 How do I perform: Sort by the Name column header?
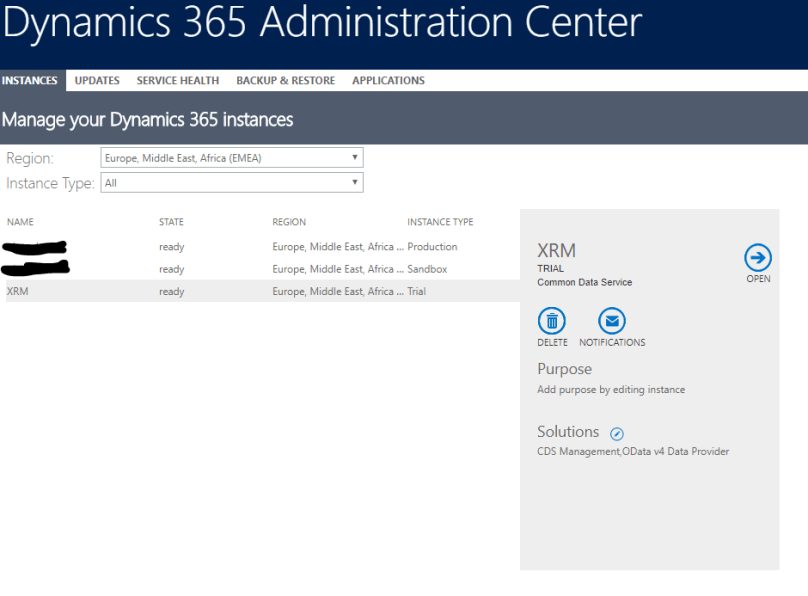(x=20, y=222)
